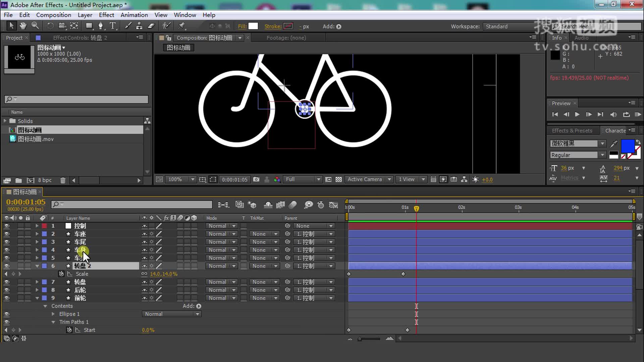The height and width of the screenshot is (362, 644).
Task: Toggle visibility of layer 9 前轮
Action: tap(6, 298)
